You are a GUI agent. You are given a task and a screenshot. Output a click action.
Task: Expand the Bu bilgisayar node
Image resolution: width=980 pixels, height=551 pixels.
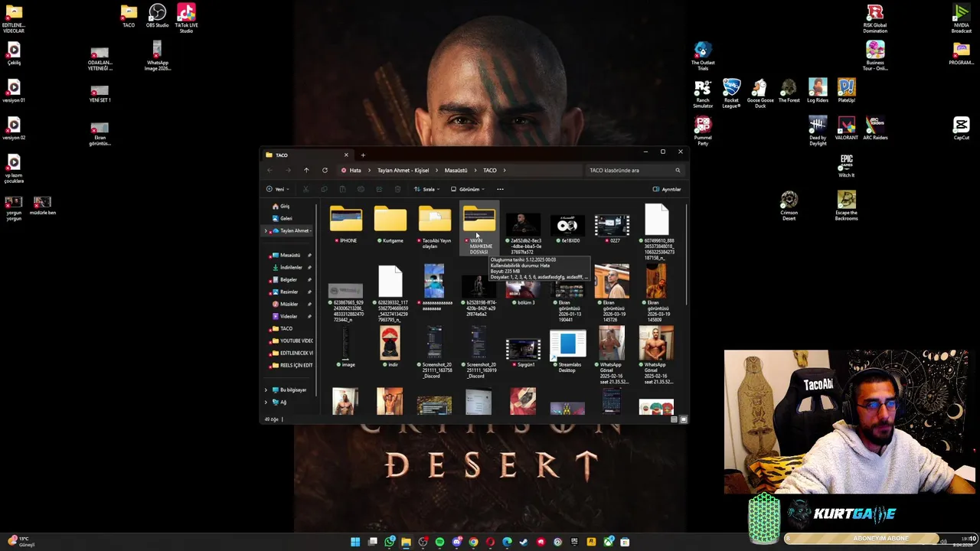(266, 390)
